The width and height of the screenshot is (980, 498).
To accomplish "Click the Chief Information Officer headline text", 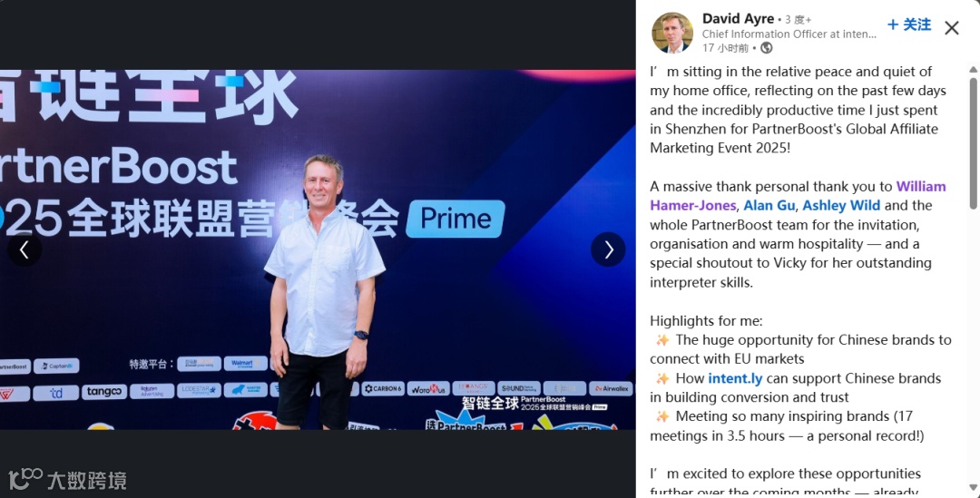I will [x=789, y=34].
